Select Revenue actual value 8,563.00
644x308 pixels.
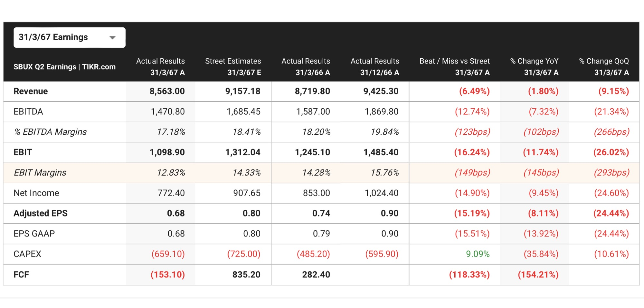pyautogui.click(x=167, y=91)
